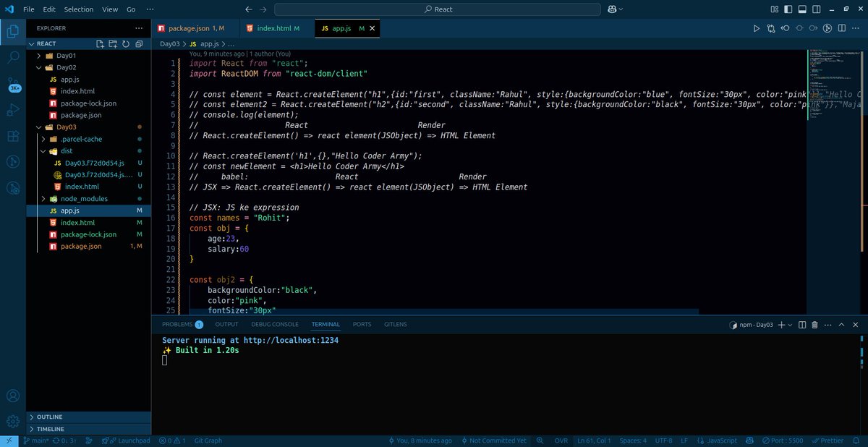Viewport: 868px width, 447px height.
Task: Open changes compare icon in editor toolbar
Action: pos(771,28)
